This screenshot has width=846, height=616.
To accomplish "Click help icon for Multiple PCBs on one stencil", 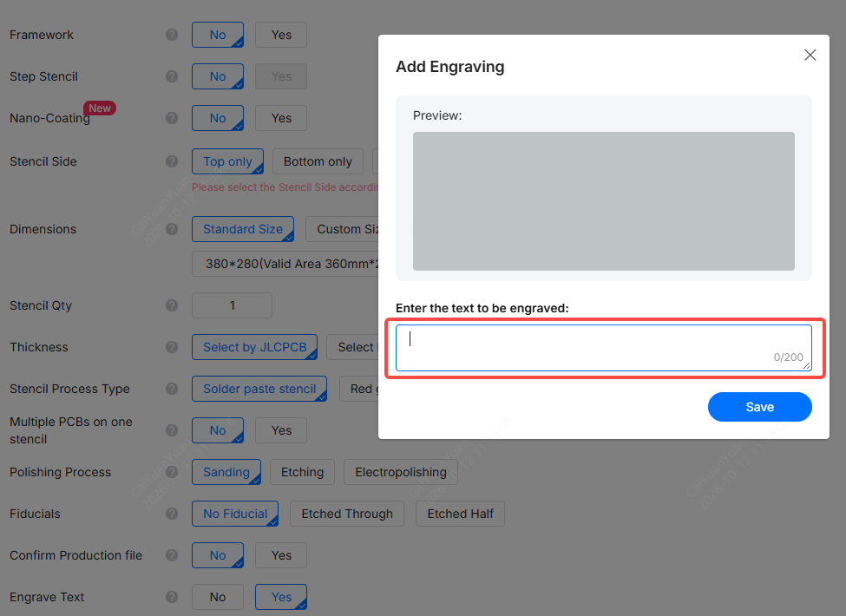I will coord(172,430).
